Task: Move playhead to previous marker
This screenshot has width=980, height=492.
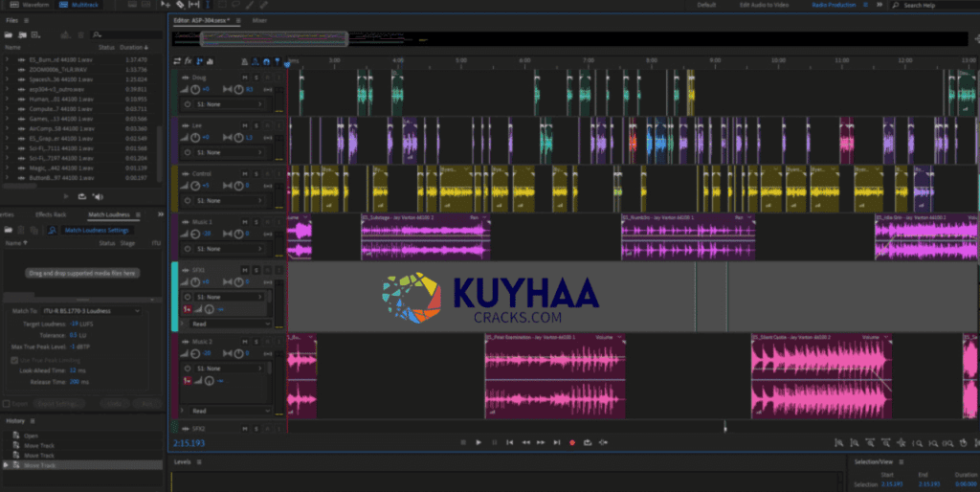Action: (x=510, y=442)
